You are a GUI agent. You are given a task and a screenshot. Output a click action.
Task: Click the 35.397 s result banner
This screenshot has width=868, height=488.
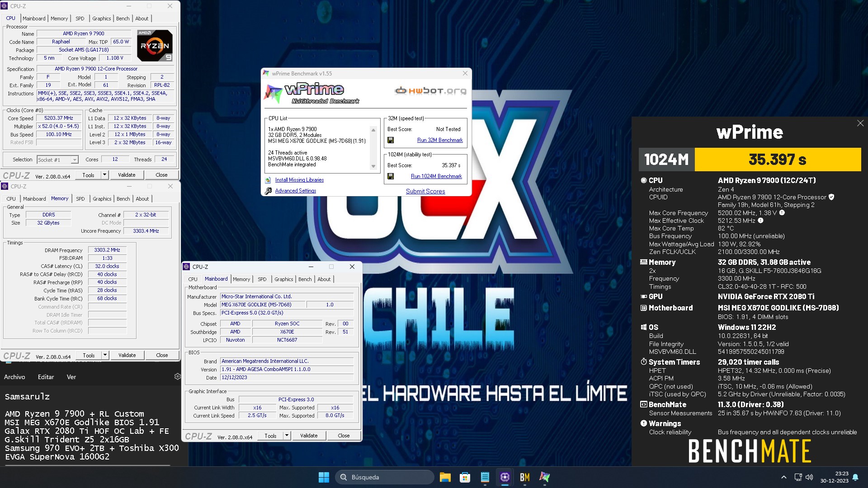(x=778, y=160)
